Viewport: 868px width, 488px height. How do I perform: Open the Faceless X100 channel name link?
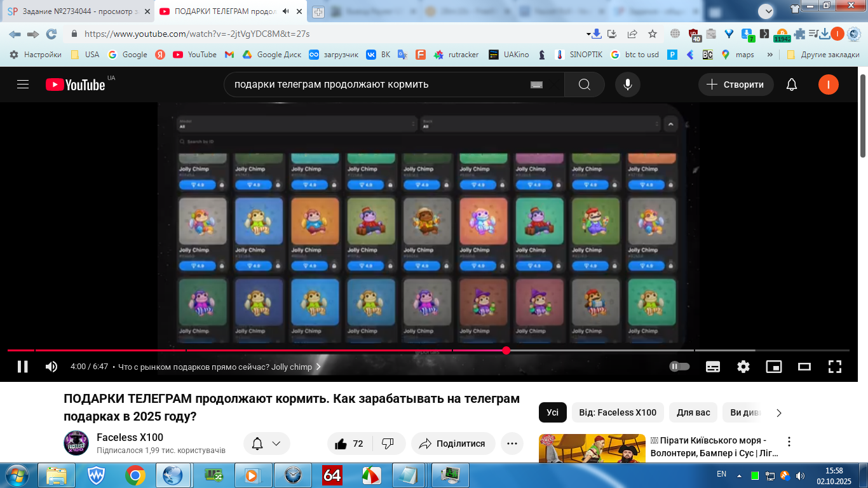point(130,437)
